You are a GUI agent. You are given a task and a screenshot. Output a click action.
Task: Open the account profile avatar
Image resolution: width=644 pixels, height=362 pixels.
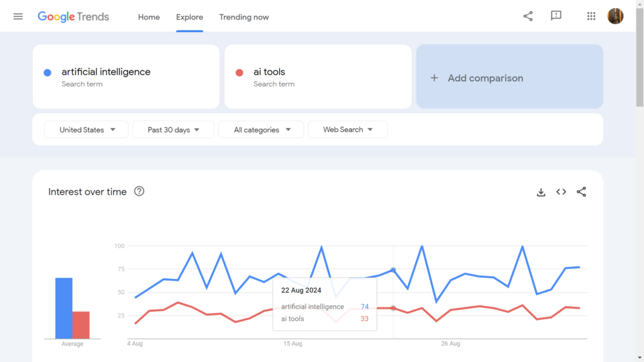coord(615,16)
